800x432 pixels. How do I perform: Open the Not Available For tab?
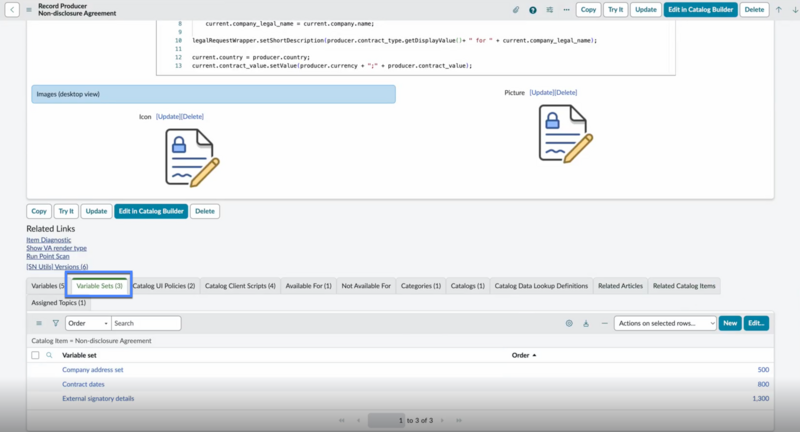366,286
